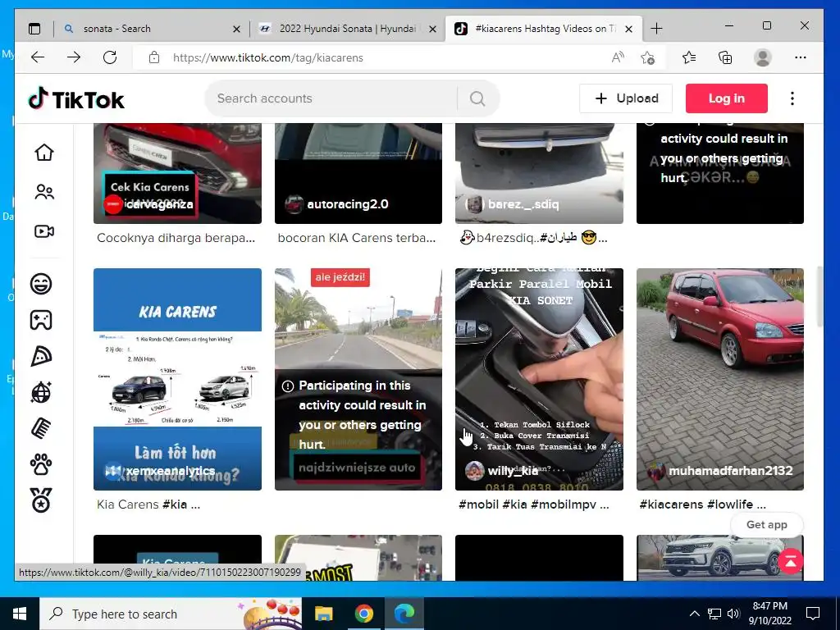
Task: Click the red back-to-top arrow button
Action: [790, 561]
